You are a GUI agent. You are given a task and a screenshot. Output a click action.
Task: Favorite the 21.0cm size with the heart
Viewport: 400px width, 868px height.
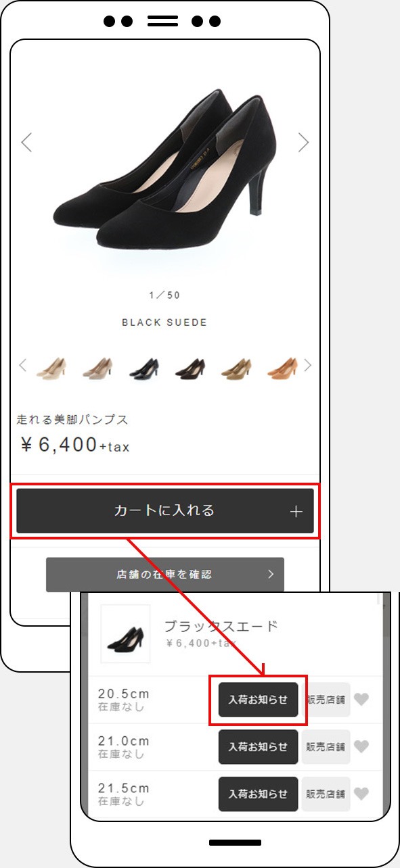pyautogui.click(x=361, y=747)
